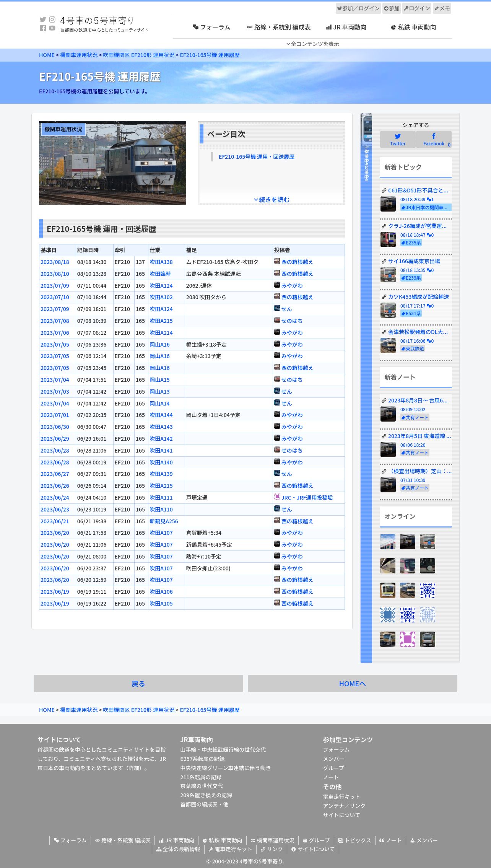Open 路線・系統別 編成表 navigation item
The image size is (491, 868).
point(279,27)
